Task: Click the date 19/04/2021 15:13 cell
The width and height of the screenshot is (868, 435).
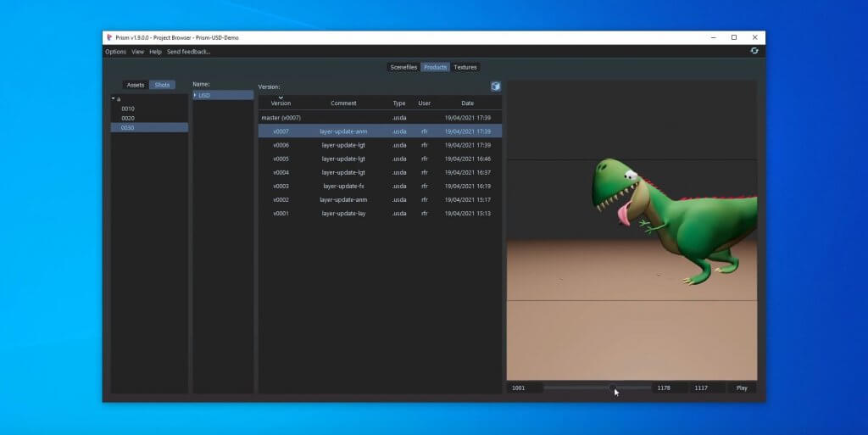Action: [468, 213]
